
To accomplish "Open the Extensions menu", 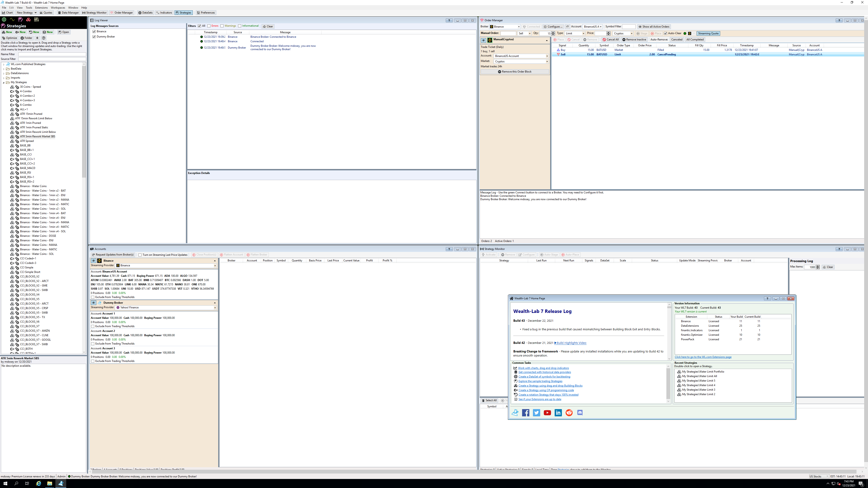I will pos(41,7).
